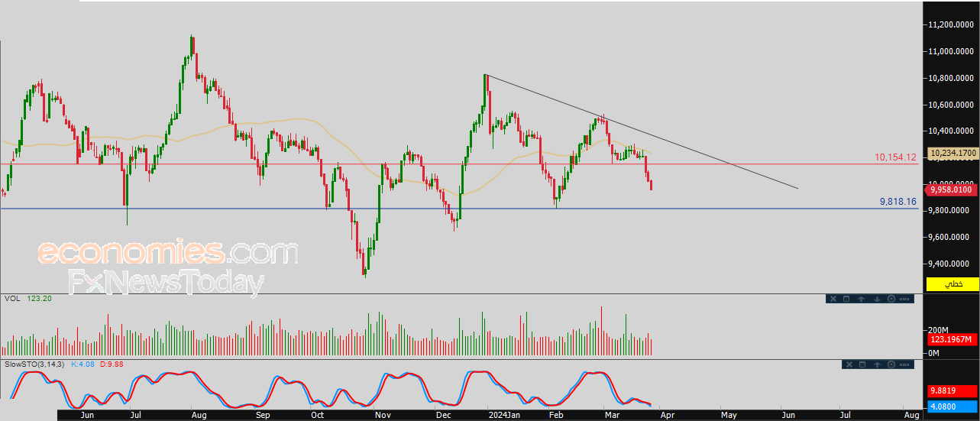The width and height of the screenshot is (980, 421).
Task: Click the Aug label at time axis end
Action: (911, 415)
